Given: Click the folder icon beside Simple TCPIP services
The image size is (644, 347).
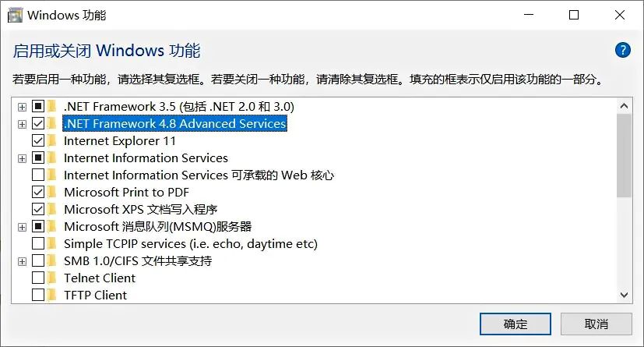Looking at the screenshot, I should pos(52,244).
